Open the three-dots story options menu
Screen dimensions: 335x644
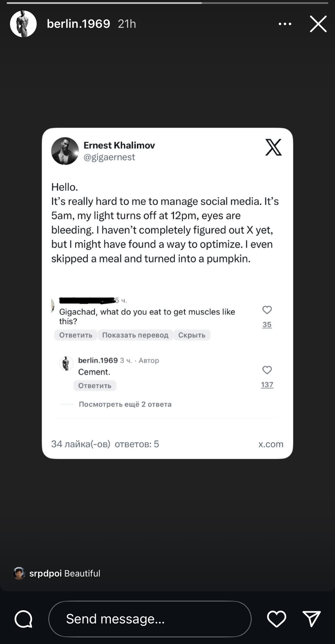coord(285,24)
